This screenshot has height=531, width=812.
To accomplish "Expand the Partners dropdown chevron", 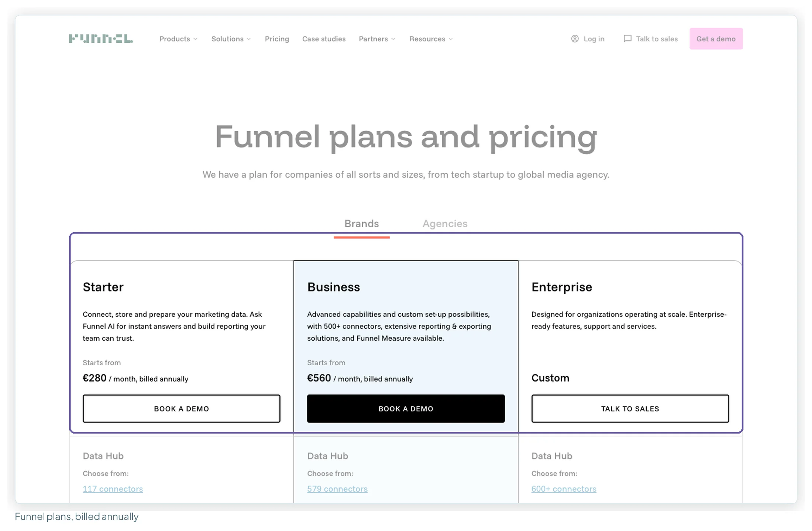I will click(393, 39).
